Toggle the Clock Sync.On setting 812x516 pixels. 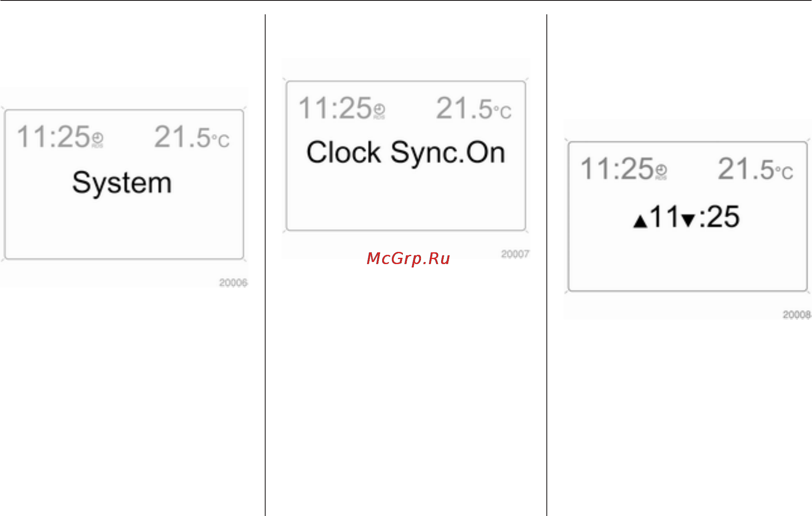click(406, 152)
